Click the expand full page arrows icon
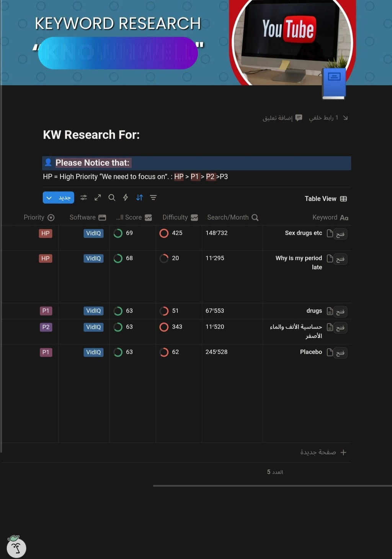The width and height of the screenshot is (392, 559). point(98,198)
